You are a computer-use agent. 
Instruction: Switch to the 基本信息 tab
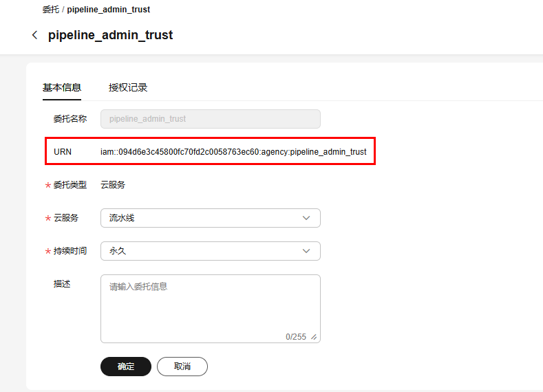tap(62, 87)
